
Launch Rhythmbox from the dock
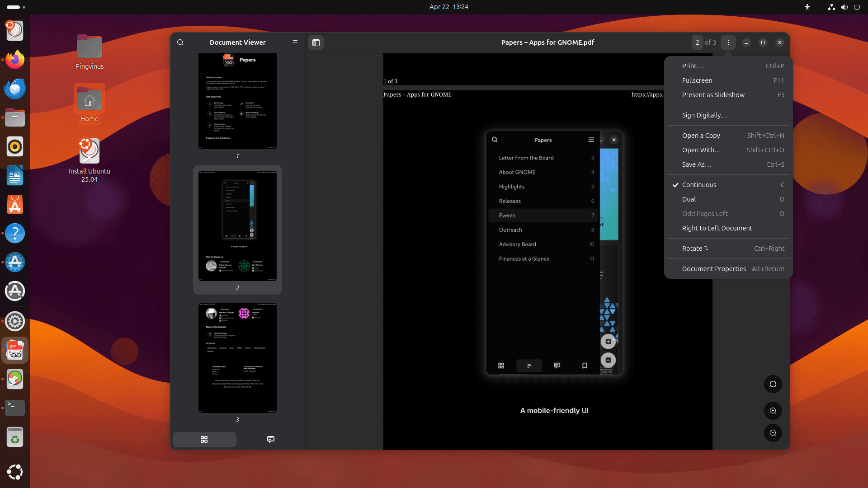[x=15, y=146]
